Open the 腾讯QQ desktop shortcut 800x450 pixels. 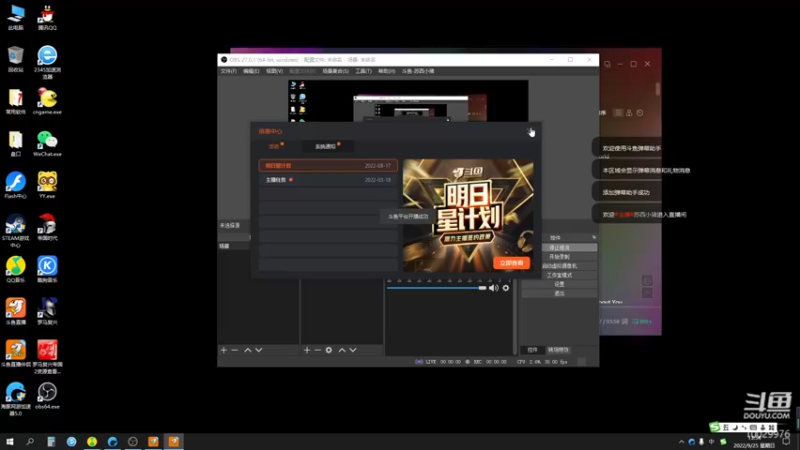click(x=47, y=16)
